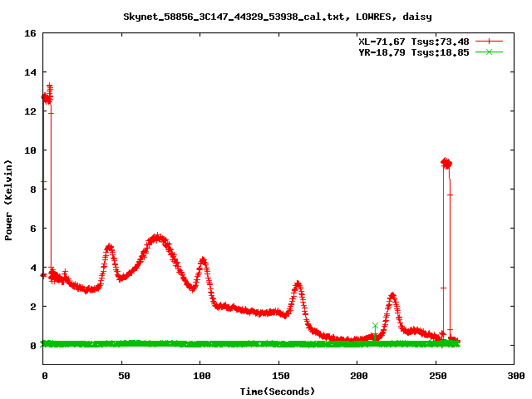
Task: Click y-axis tick label 10
Action: pyautogui.click(x=30, y=150)
